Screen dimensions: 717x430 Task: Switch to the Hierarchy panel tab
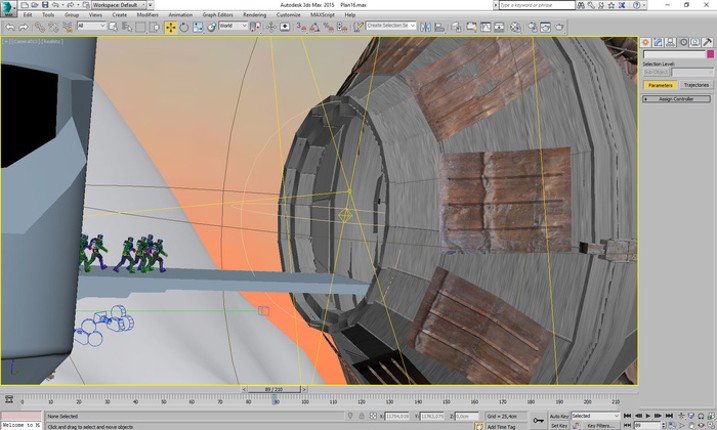click(671, 42)
